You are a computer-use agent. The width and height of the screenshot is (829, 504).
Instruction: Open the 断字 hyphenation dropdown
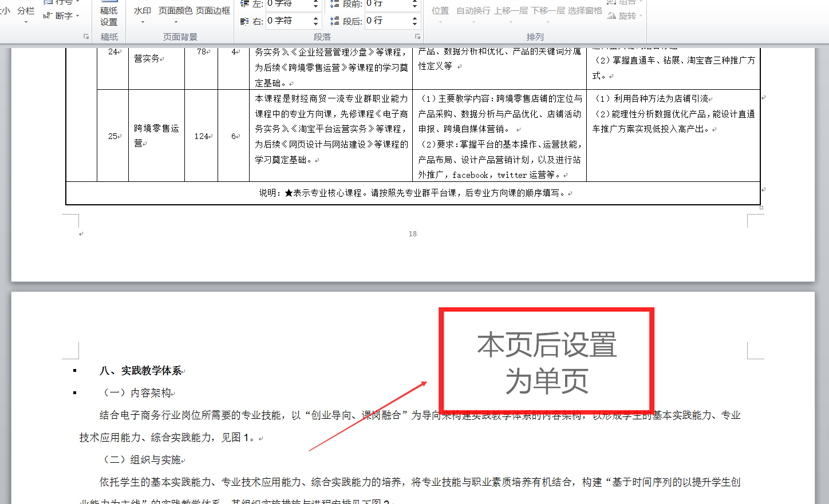(x=62, y=16)
